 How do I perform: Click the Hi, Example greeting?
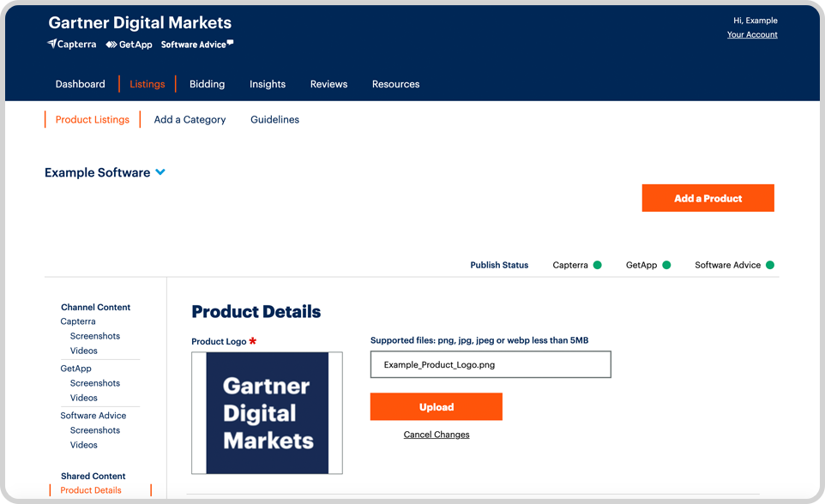755,21
